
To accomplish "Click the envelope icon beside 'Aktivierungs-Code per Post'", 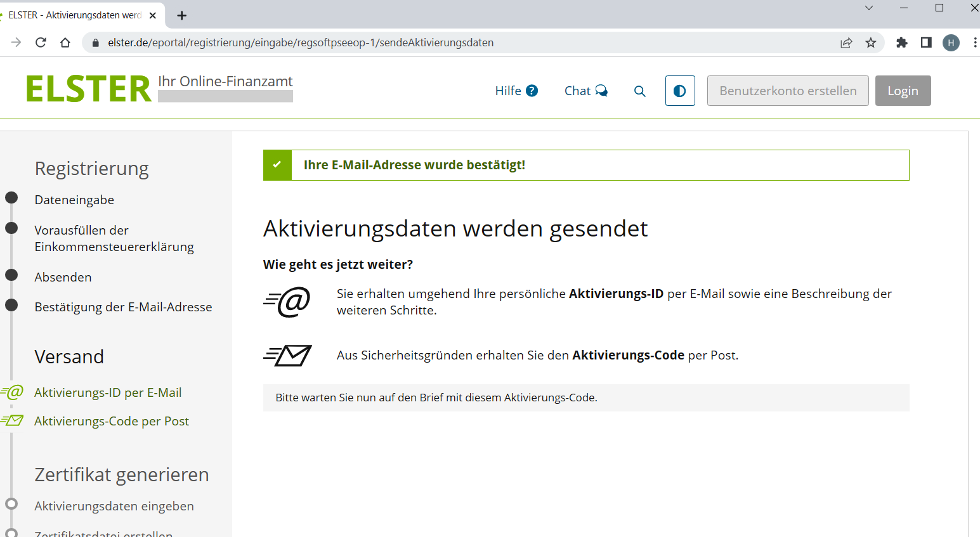I will tap(13, 420).
